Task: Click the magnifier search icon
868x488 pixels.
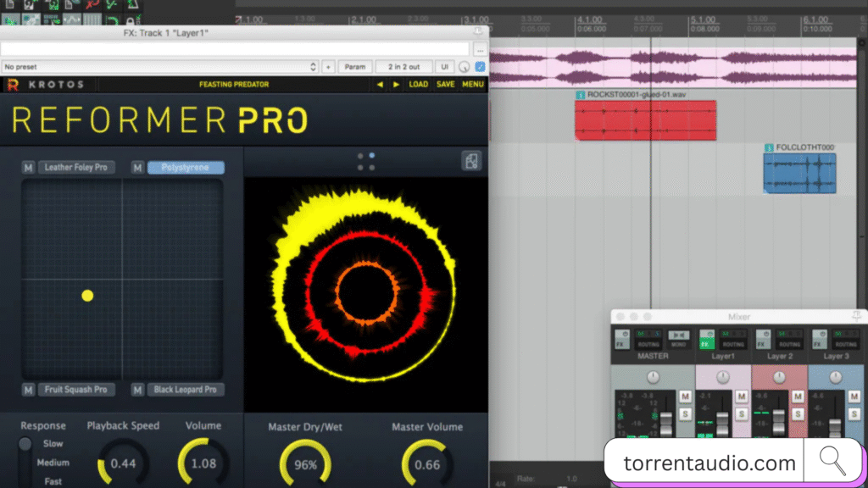Action: (x=831, y=463)
